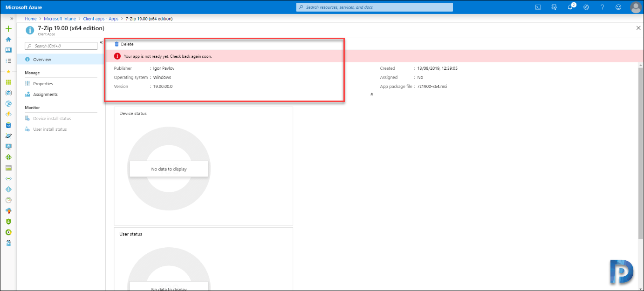Open All services list icon in sidebar
Image resolution: width=644 pixels, height=291 pixels.
tap(8, 61)
